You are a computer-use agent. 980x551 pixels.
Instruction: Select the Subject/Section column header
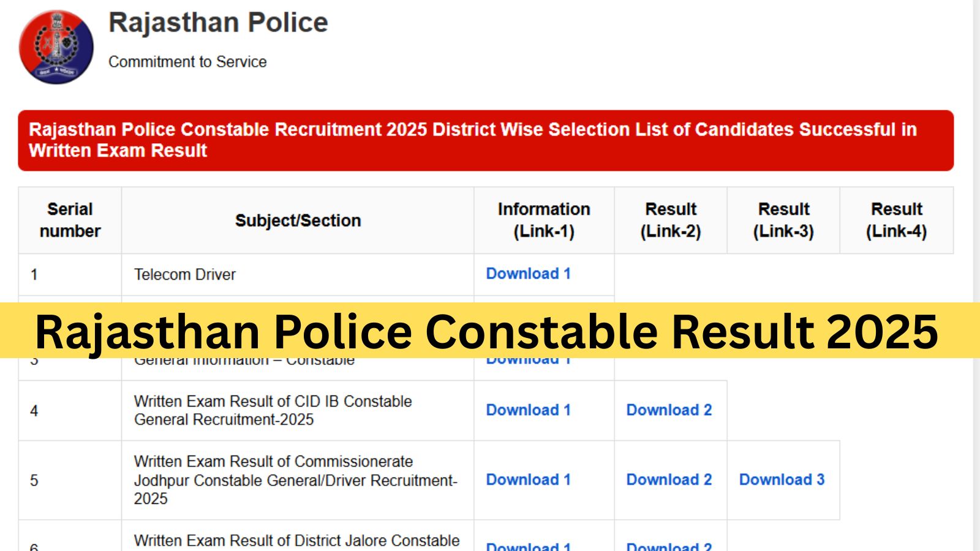[x=298, y=220]
